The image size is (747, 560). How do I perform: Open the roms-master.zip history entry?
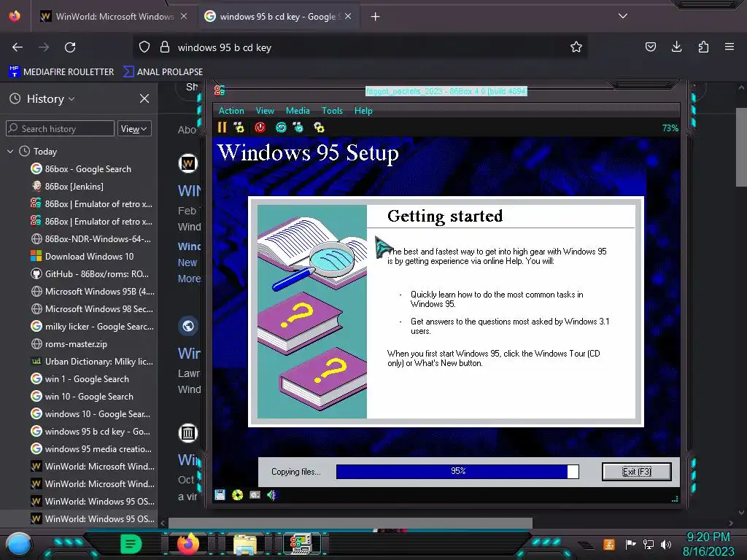pos(69,344)
